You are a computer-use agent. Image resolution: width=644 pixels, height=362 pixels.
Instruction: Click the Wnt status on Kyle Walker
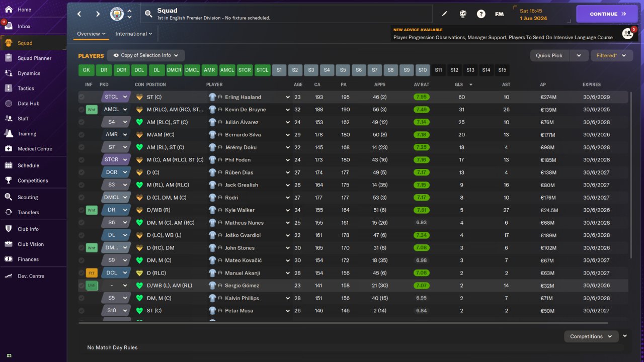coord(92,210)
